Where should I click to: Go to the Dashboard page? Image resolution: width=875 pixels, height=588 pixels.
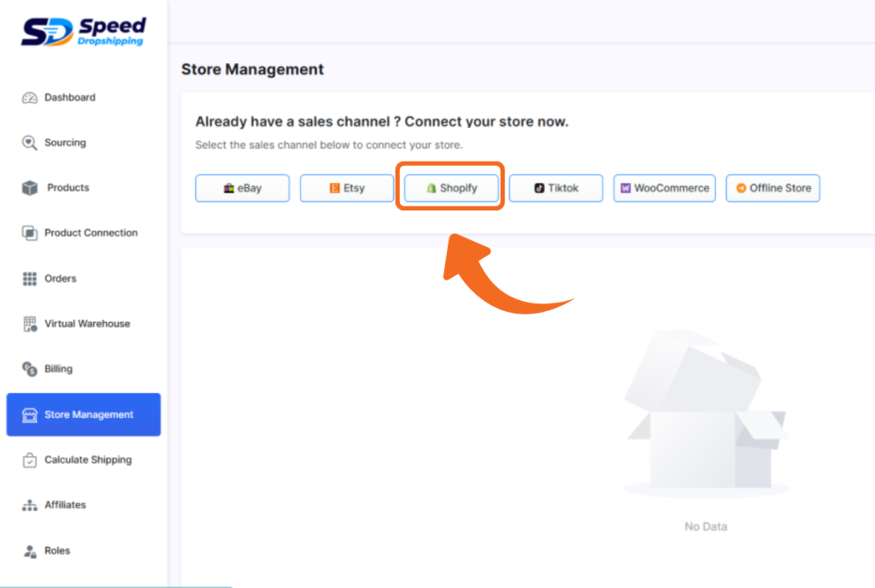click(x=69, y=97)
